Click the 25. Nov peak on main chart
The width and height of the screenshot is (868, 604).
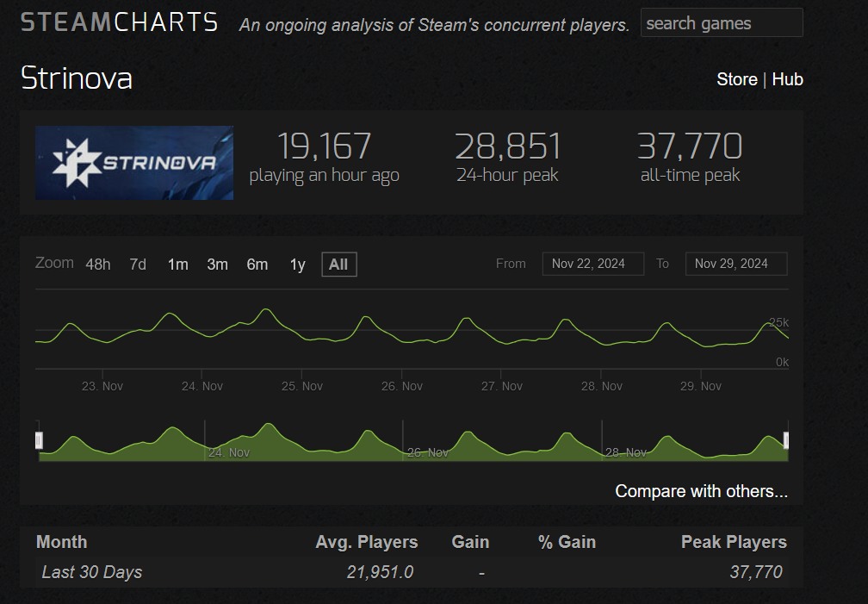tap(267, 309)
